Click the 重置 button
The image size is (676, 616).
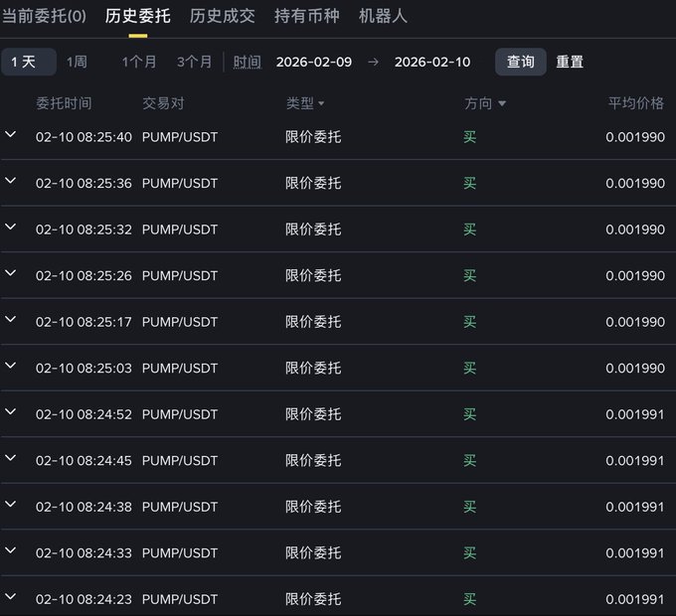tap(570, 62)
